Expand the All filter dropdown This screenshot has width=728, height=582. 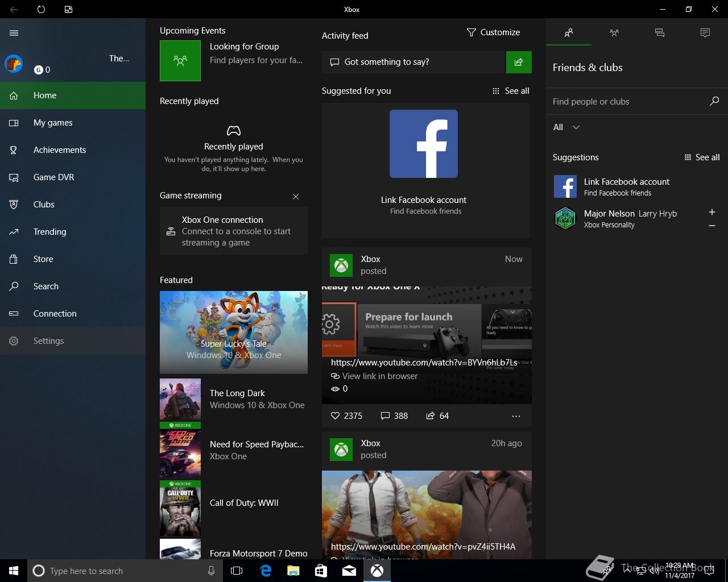(x=566, y=127)
